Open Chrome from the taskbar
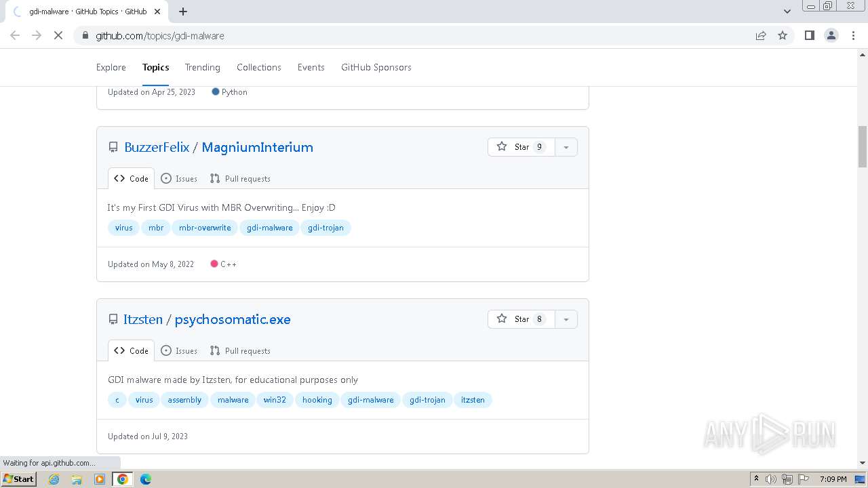 click(x=123, y=479)
